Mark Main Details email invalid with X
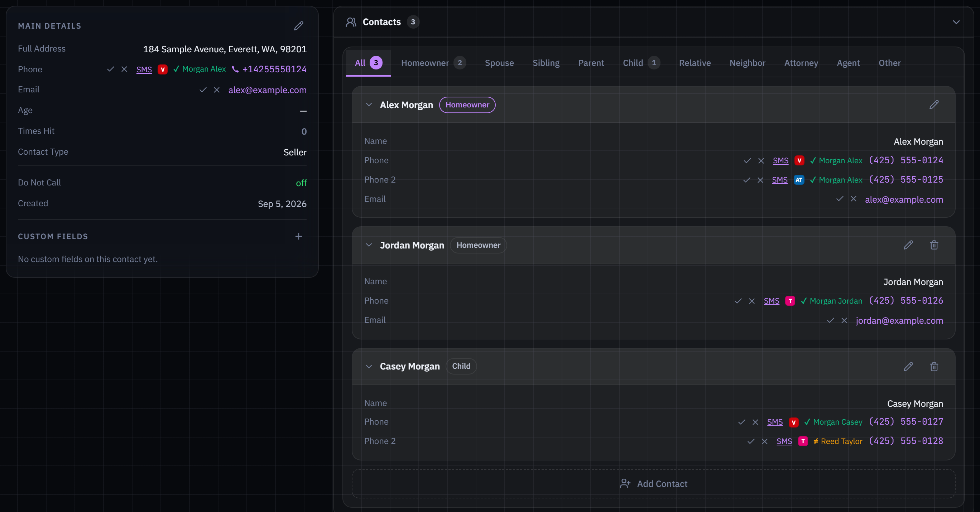This screenshot has height=512, width=980. click(216, 90)
